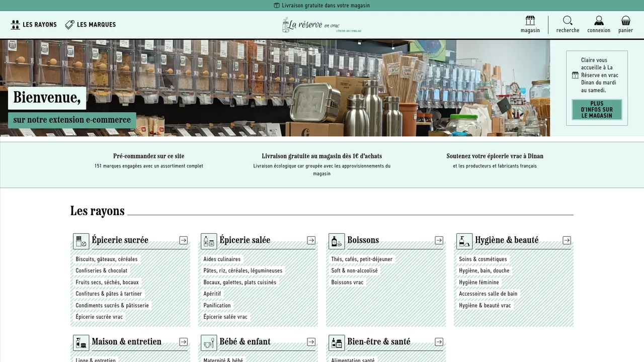The image size is (644, 362).
Task: Click the Hygiène & beauté category icon
Action: [464, 241]
